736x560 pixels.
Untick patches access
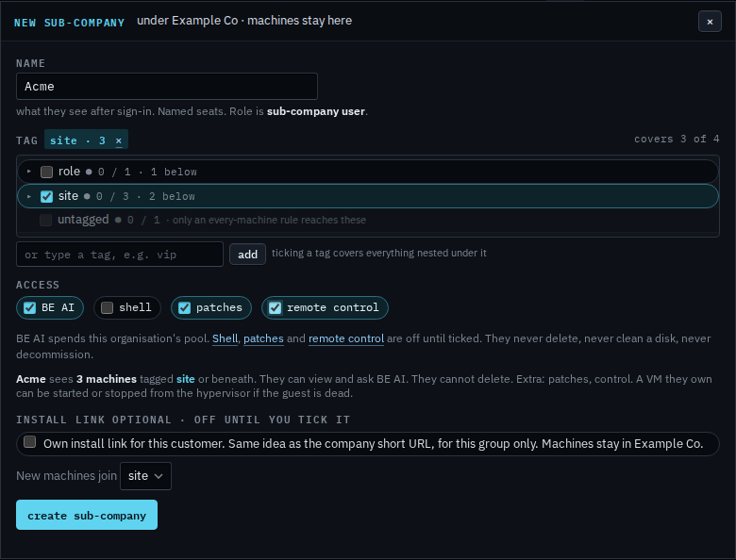tap(184, 307)
